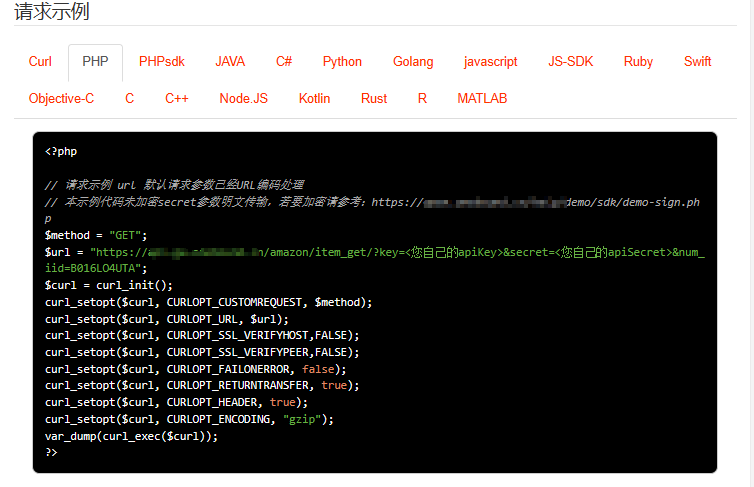Open the Golang tab
754x487 pixels.
pyautogui.click(x=413, y=62)
